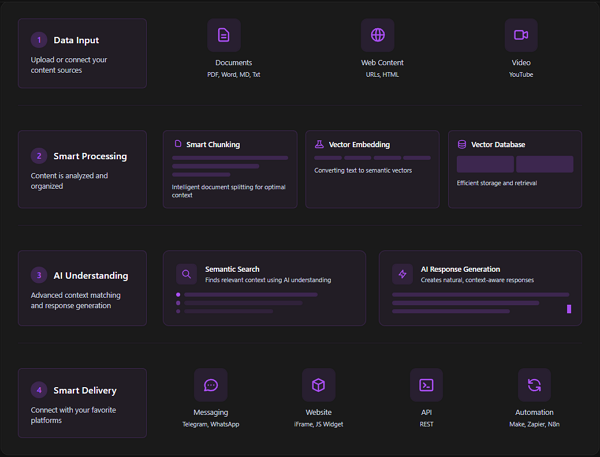Select the Data Input heading
The image size is (600, 457).
(x=76, y=40)
